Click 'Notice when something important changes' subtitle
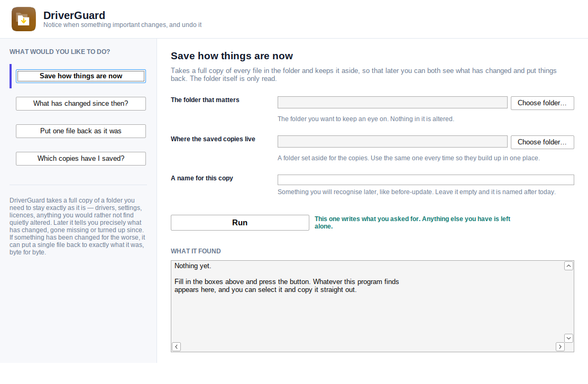The width and height of the screenshot is (588, 384). [122, 25]
